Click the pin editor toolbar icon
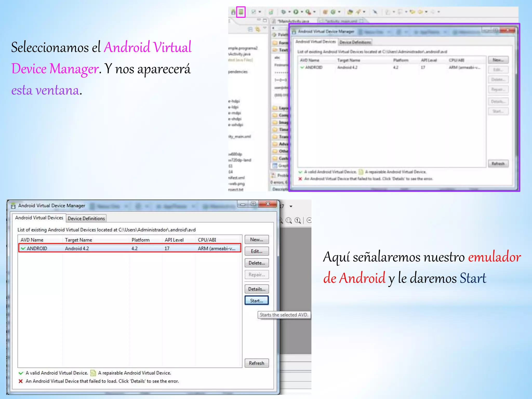The image size is (532, 399). click(x=375, y=12)
